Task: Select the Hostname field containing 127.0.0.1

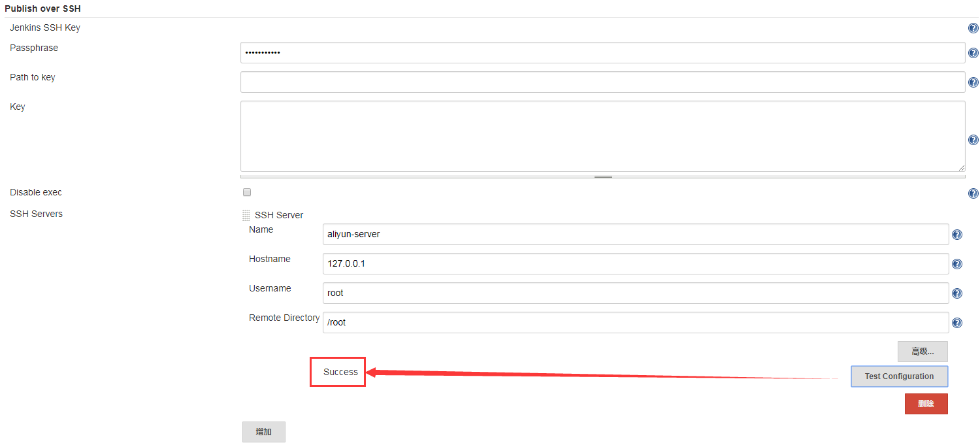Action: [635, 264]
